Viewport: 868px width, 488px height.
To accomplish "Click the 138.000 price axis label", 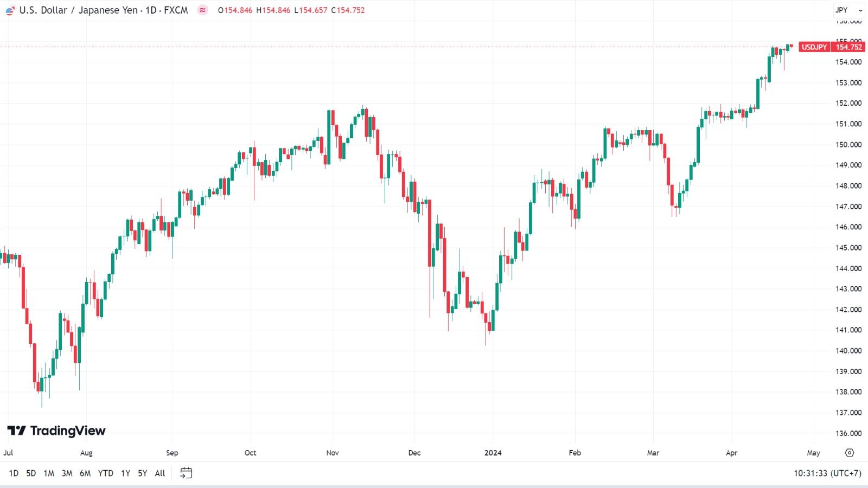I will [x=848, y=392].
